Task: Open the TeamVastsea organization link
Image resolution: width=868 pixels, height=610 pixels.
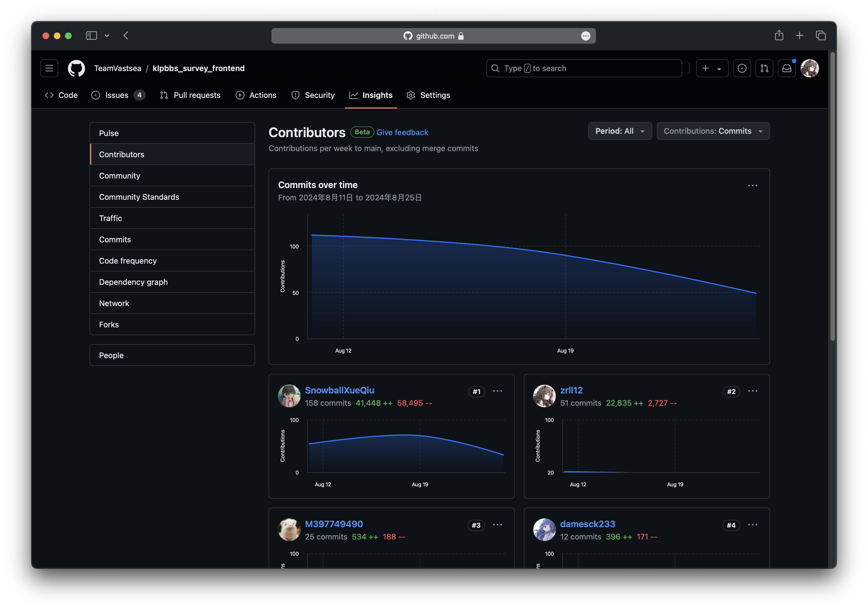Action: [x=118, y=68]
